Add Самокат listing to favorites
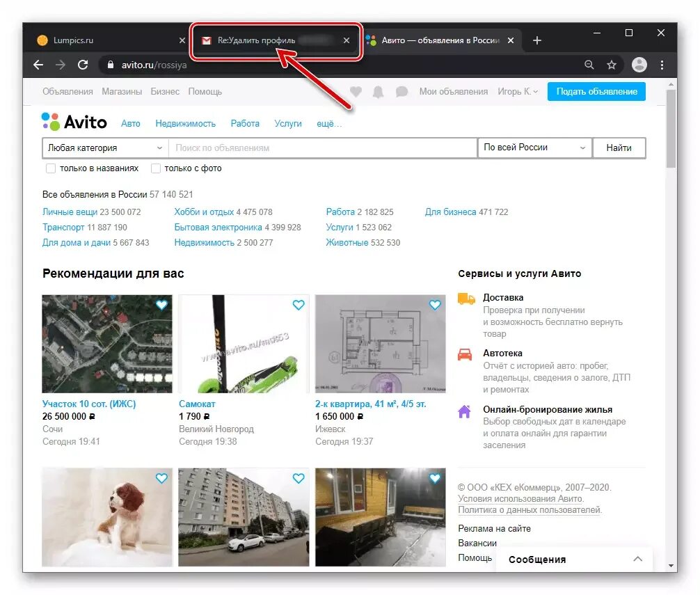The height and width of the screenshot is (595, 700). tap(299, 305)
